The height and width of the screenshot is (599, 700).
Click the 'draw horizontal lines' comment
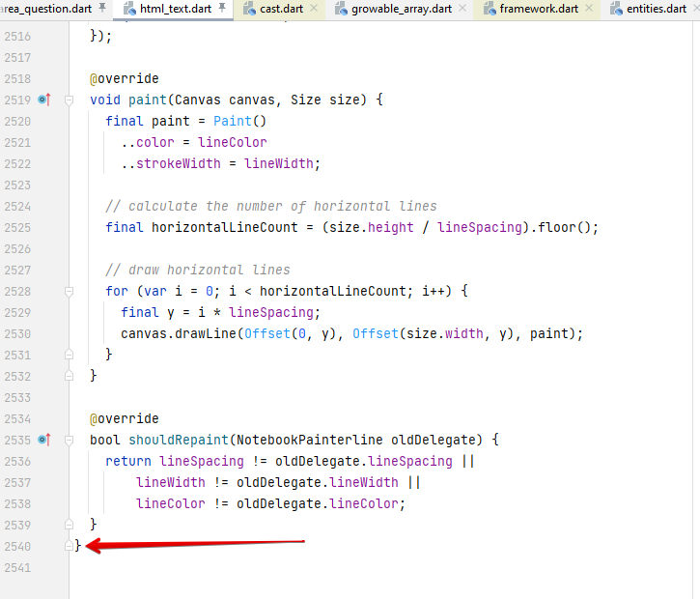point(198,270)
